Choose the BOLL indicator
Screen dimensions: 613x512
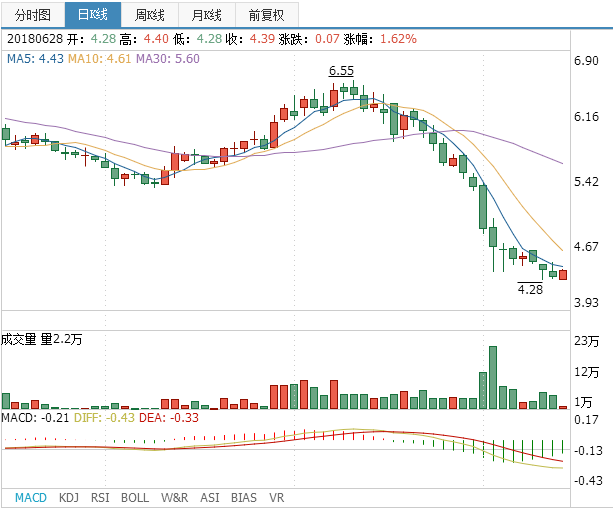click(x=135, y=497)
